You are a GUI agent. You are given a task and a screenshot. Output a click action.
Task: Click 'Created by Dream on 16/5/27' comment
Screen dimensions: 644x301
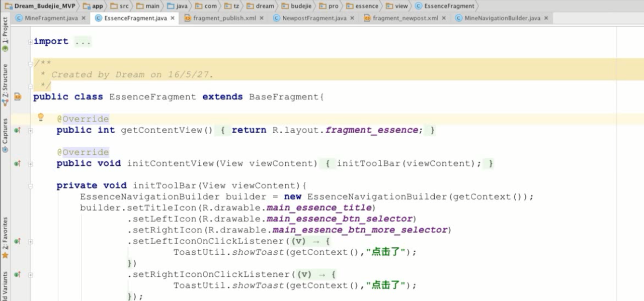point(132,74)
